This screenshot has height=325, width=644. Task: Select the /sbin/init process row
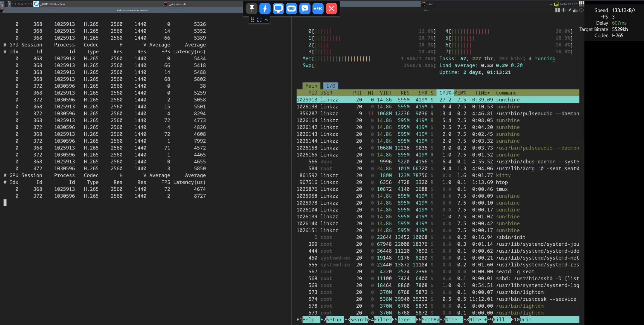point(438,237)
